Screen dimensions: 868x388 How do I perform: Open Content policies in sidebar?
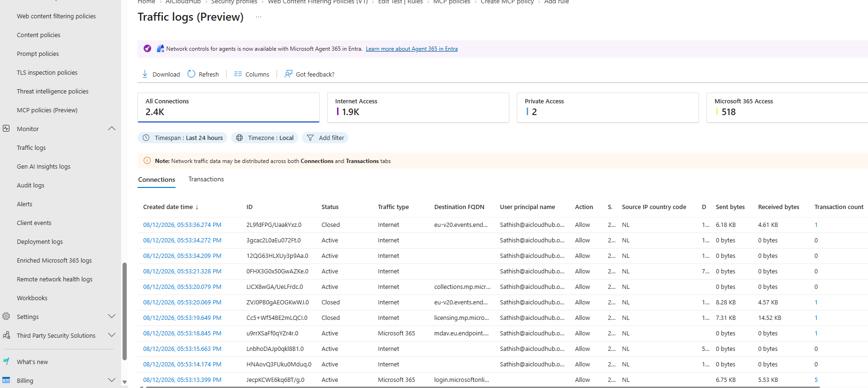click(38, 35)
